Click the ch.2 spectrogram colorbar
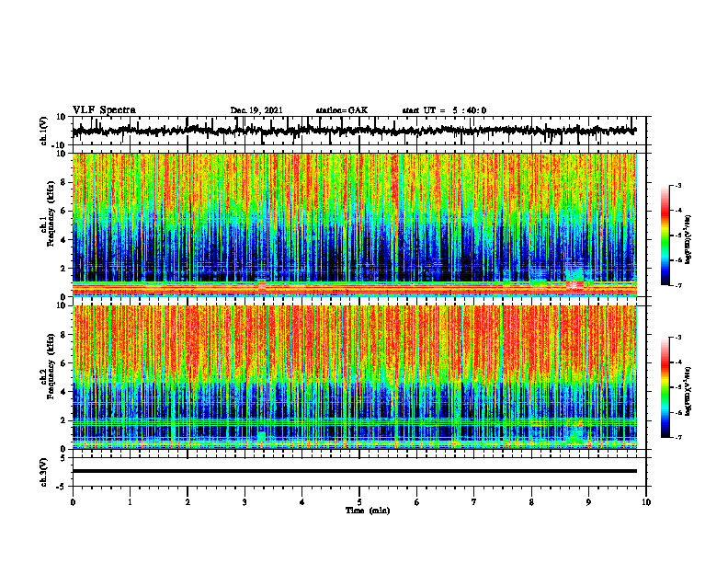This screenshot has height=563, width=728. 665,387
